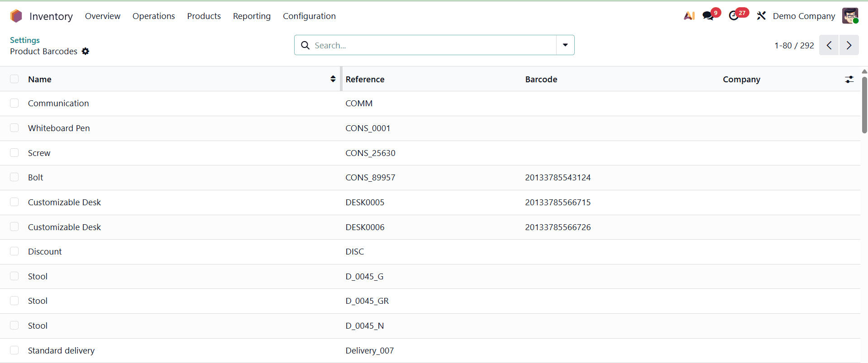
Task: Click the Communication name cell
Action: pos(58,104)
